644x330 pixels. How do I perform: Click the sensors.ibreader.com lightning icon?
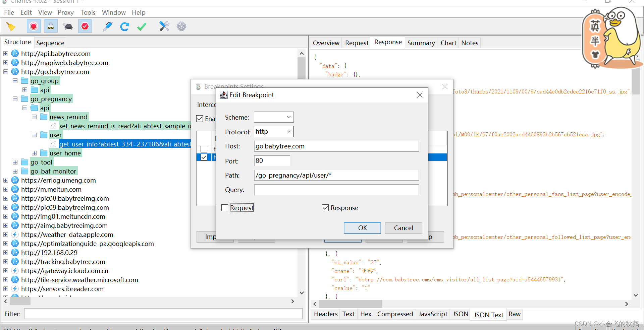15,289
